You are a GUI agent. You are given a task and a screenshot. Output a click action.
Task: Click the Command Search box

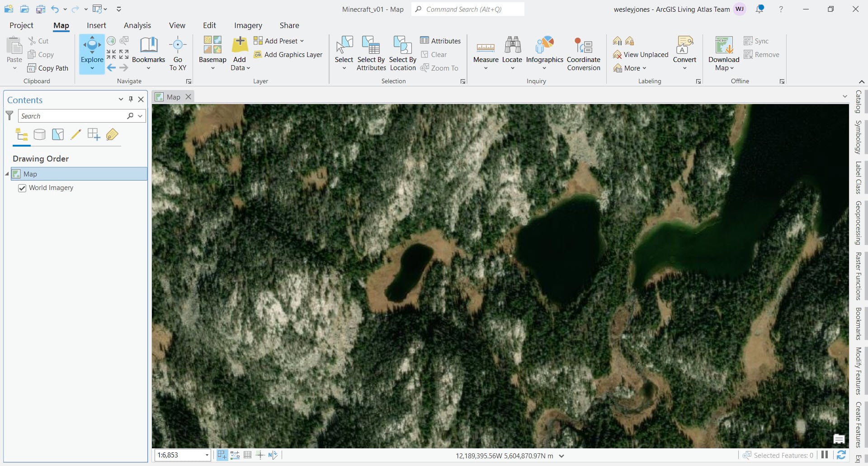468,9
